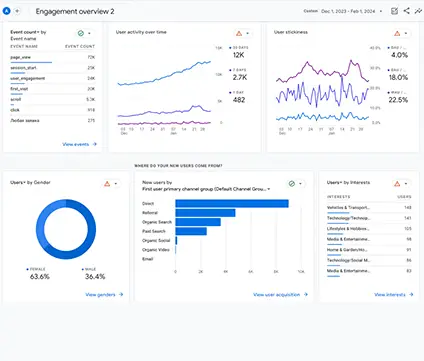Expand Users by Gender status dropdown arrow
This screenshot has width=424, height=361.
(x=116, y=184)
